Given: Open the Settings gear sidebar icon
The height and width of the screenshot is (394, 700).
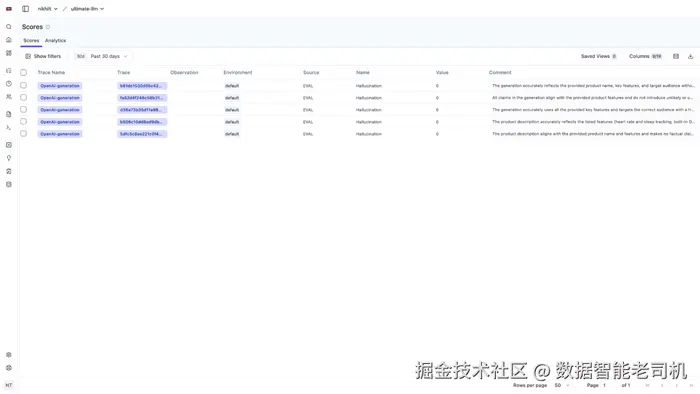Looking at the screenshot, I should click(8, 355).
